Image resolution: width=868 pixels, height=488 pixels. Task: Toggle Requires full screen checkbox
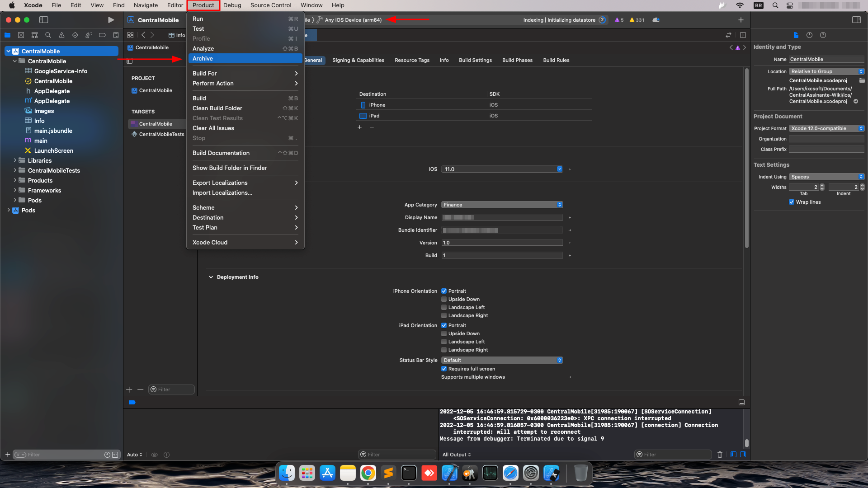point(444,369)
